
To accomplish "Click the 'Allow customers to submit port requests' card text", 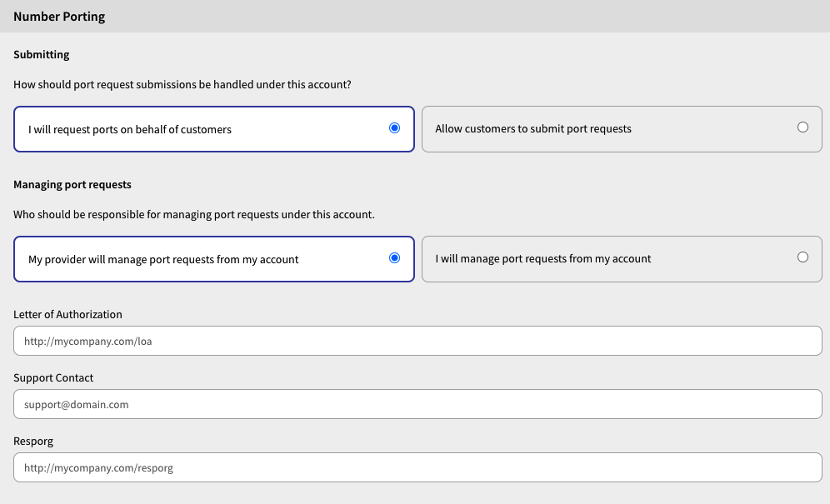I will (x=533, y=128).
